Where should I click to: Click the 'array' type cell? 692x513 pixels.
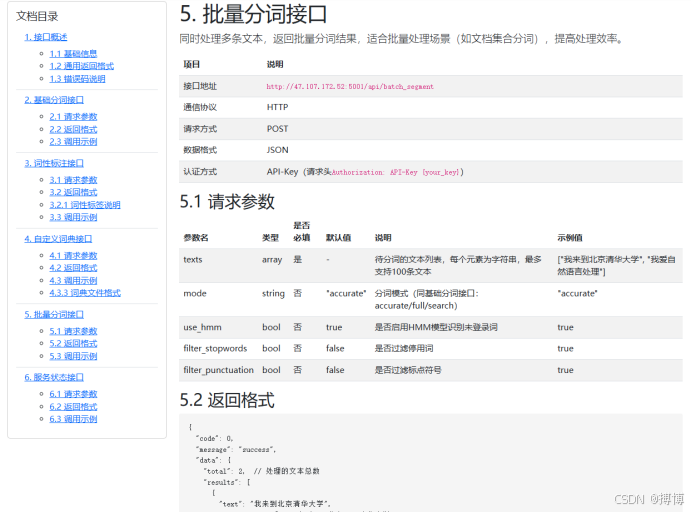272,260
